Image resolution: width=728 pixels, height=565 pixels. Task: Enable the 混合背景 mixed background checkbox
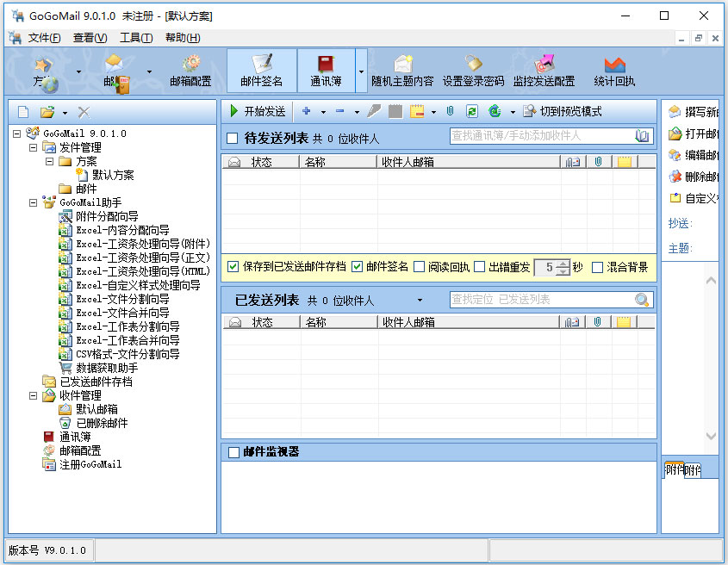point(598,267)
